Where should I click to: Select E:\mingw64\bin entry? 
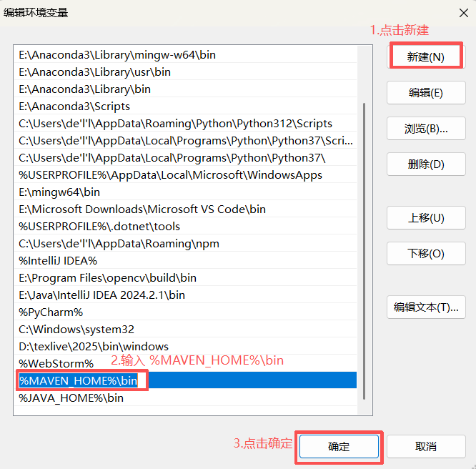pos(186,192)
